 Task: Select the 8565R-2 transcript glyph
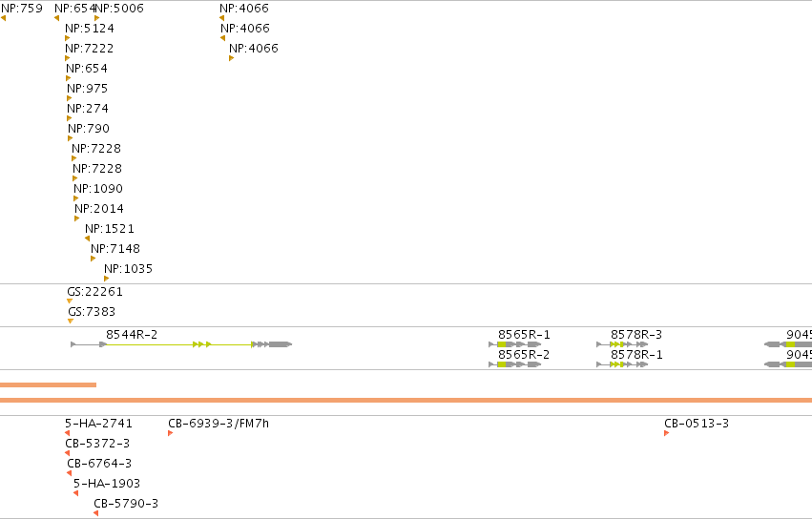pos(515,364)
